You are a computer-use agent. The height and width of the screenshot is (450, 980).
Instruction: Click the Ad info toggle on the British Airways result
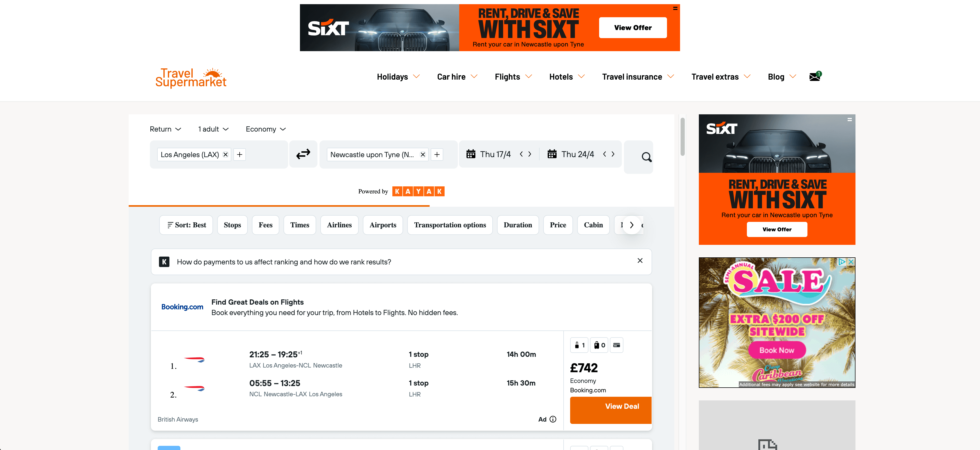(x=553, y=419)
